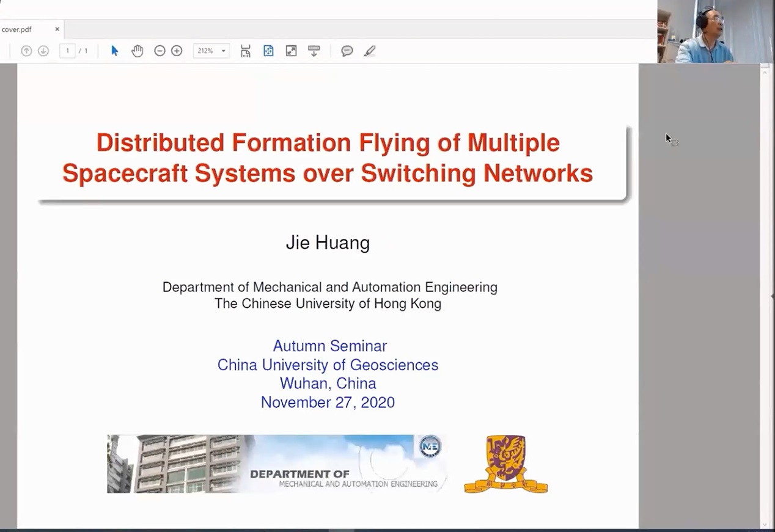Click the CUHK crest logo

tap(505, 464)
